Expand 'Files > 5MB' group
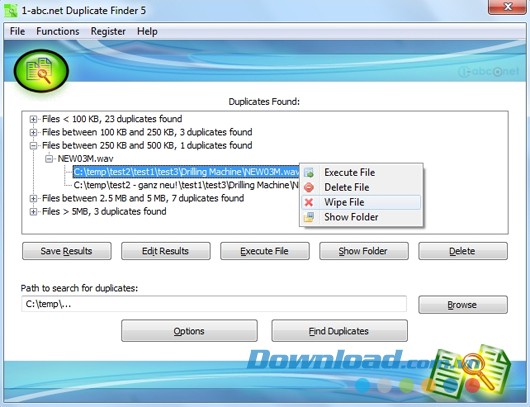530x407 pixels. [33, 212]
